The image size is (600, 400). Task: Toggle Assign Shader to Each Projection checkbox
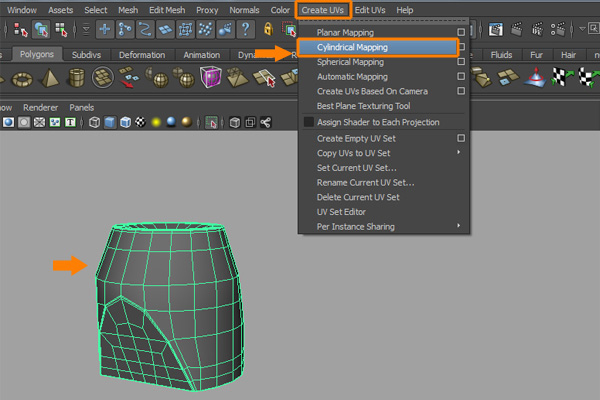(309, 121)
